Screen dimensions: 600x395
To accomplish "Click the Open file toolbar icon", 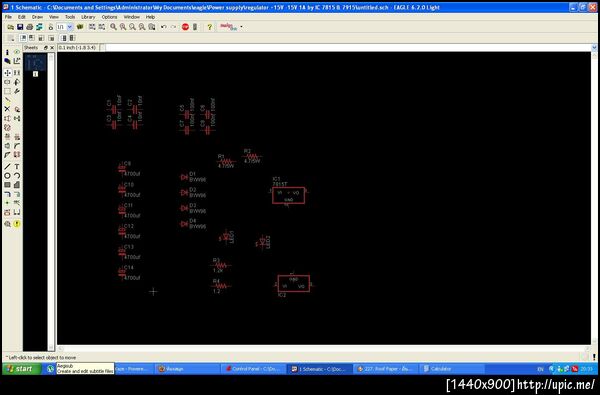I will (11, 27).
